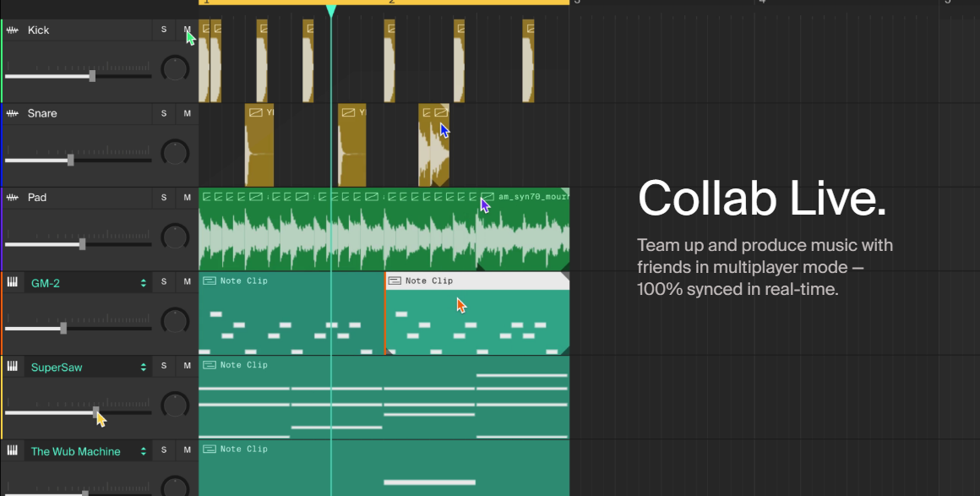Click the sample icon on the second Snare clip
This screenshot has width=980, height=496.
(348, 112)
